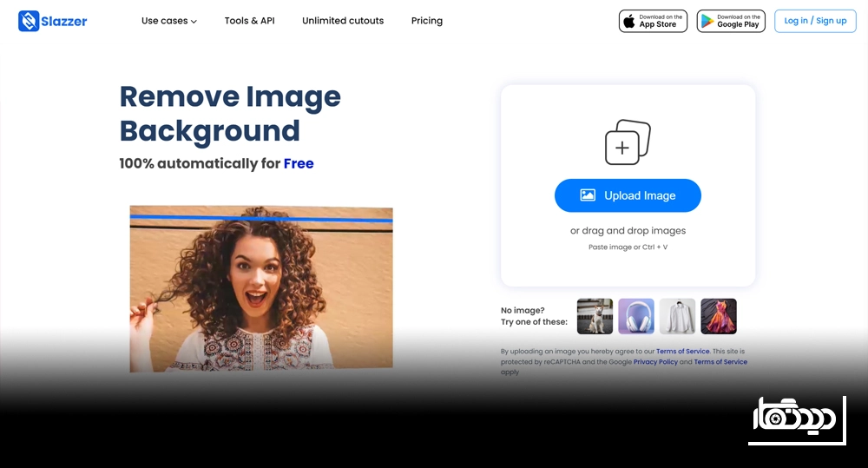Choose the white shirt sample image
The height and width of the screenshot is (468, 868).
point(677,316)
